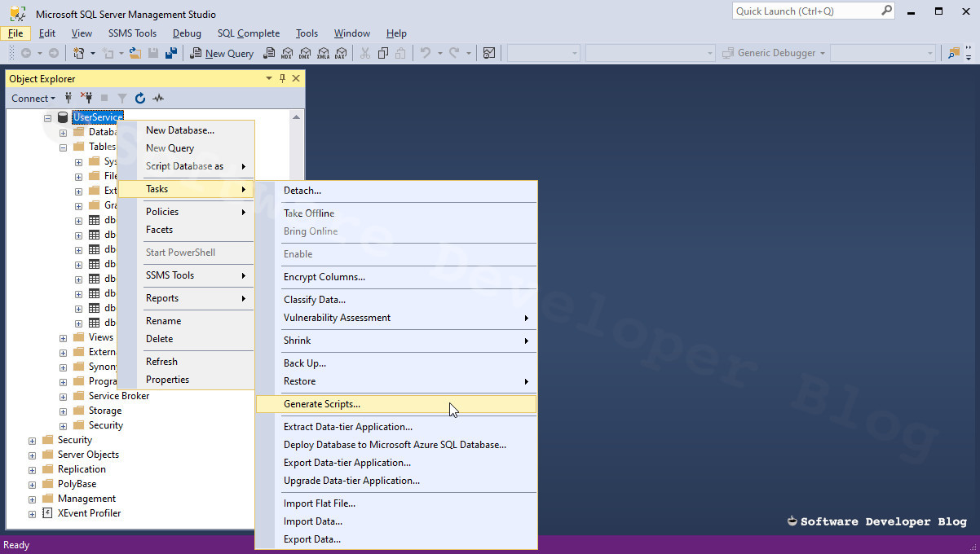Select Detach... in Tasks submenu
This screenshot has width=980, height=554.
coord(396,191)
